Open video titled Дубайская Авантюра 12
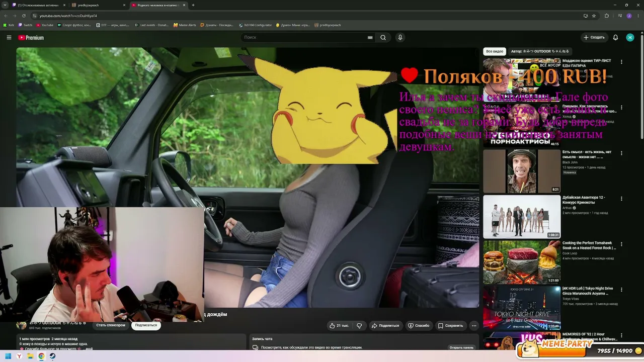Image resolution: width=644 pixels, height=362 pixels. (x=584, y=200)
